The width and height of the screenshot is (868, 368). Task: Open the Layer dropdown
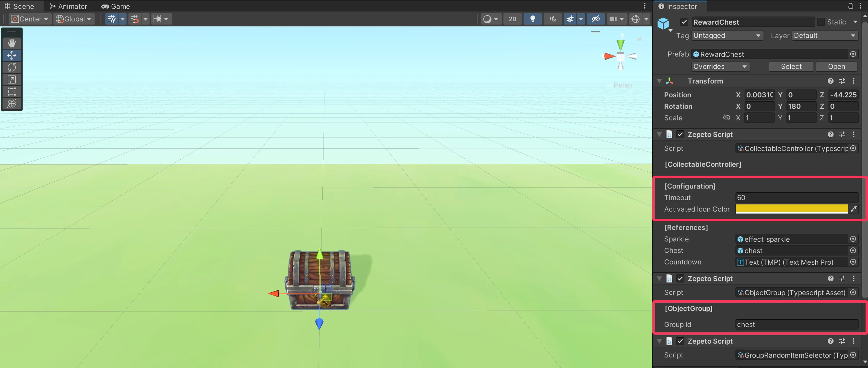824,36
